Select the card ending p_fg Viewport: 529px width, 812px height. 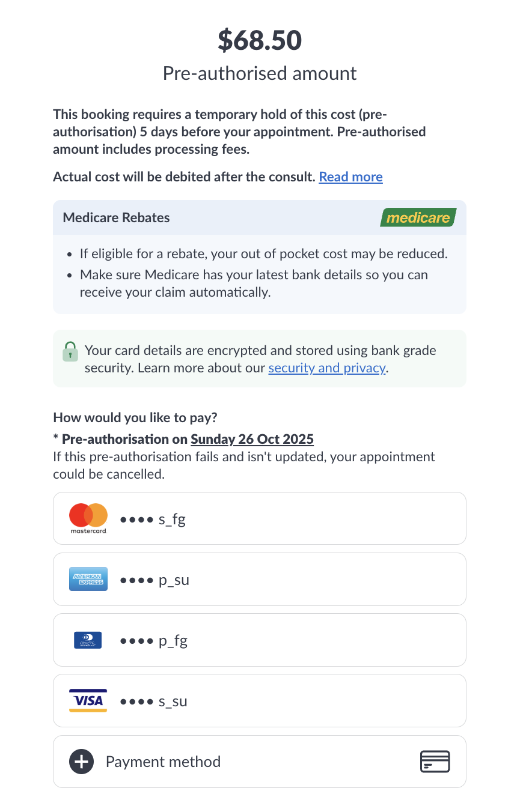coord(259,640)
